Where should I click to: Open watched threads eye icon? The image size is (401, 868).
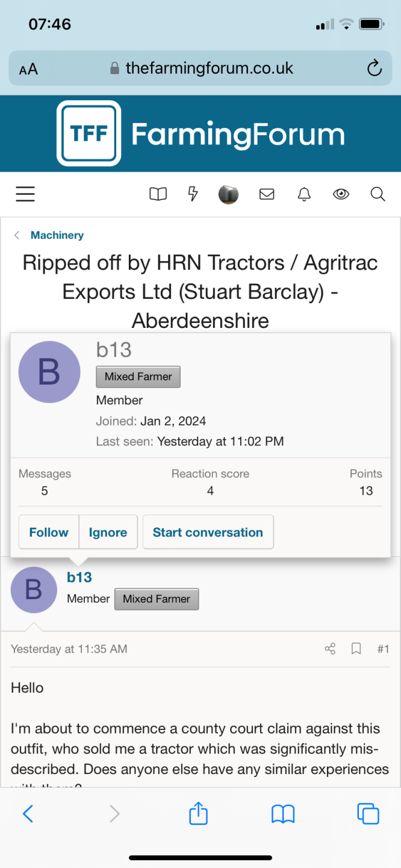[341, 194]
